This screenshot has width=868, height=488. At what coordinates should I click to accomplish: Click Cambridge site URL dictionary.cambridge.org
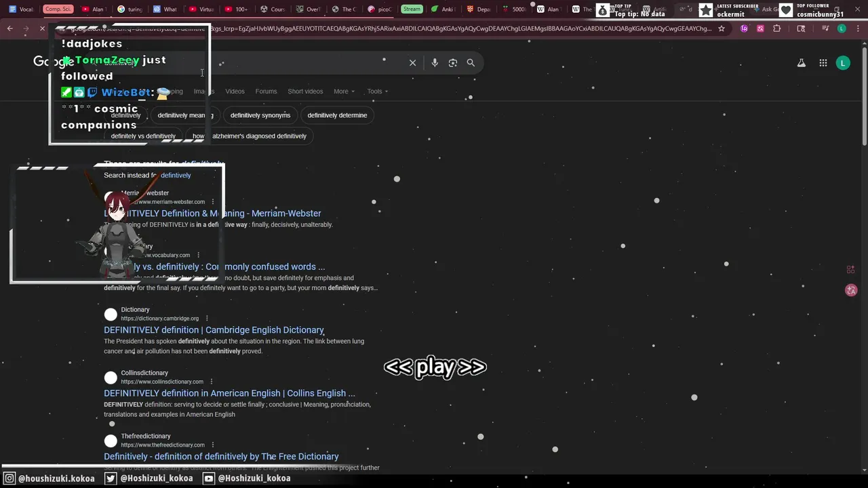(159, 319)
